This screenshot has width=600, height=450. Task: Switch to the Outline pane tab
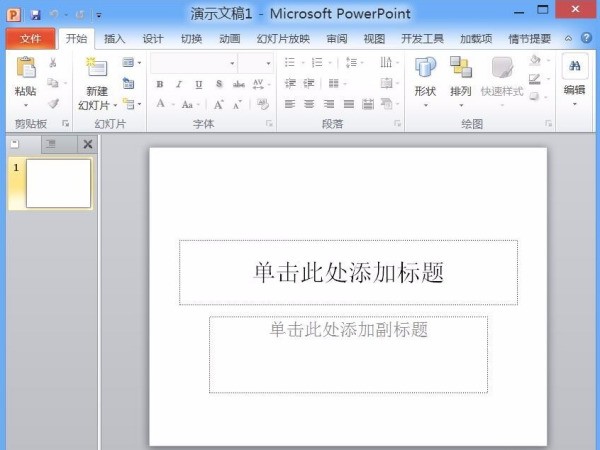point(51,144)
